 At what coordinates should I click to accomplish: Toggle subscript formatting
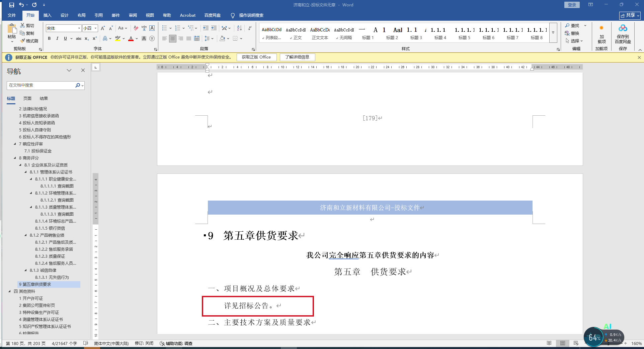point(87,38)
